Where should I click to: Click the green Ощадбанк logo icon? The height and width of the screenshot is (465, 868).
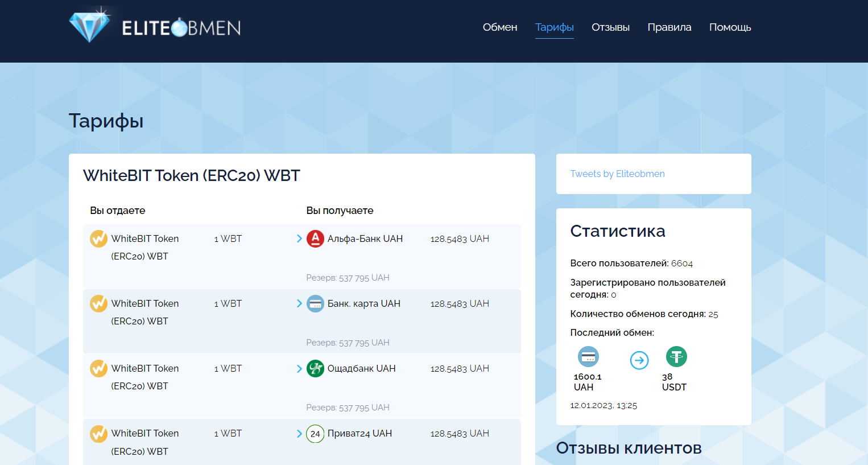pos(315,368)
